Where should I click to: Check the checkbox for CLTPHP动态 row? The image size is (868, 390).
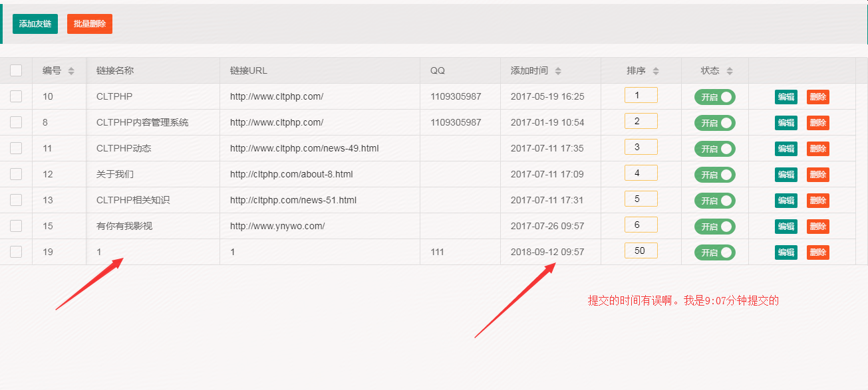click(x=16, y=148)
